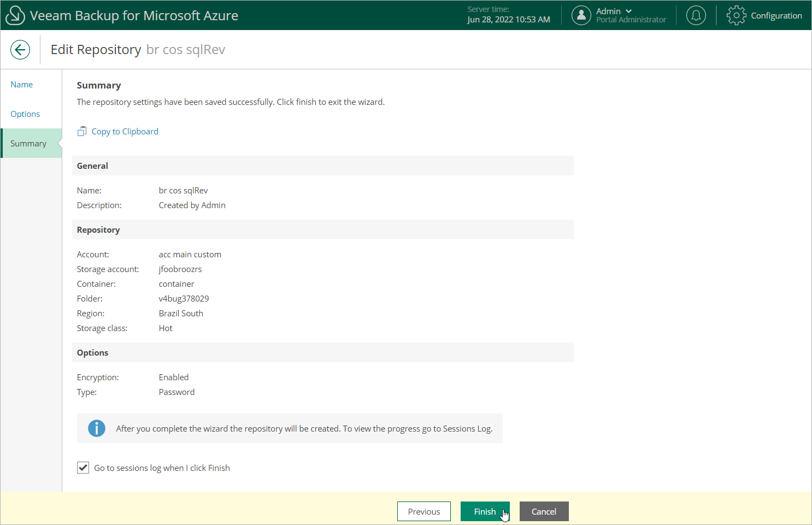
Task: Click the blue info icon
Action: point(97,428)
